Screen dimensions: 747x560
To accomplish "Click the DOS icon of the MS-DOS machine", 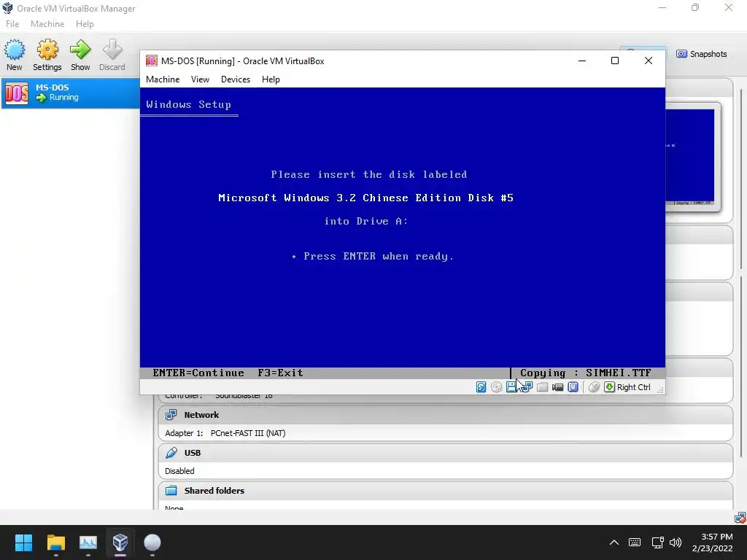I will pyautogui.click(x=17, y=93).
